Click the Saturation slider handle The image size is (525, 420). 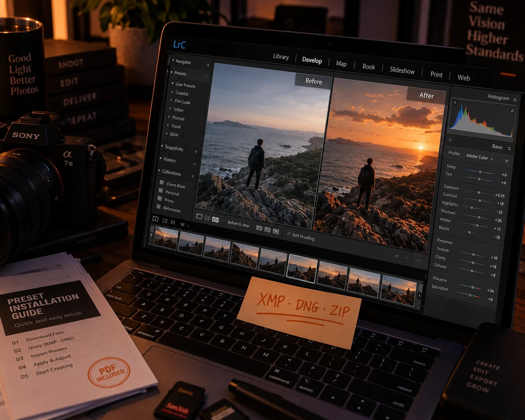pyautogui.click(x=470, y=295)
